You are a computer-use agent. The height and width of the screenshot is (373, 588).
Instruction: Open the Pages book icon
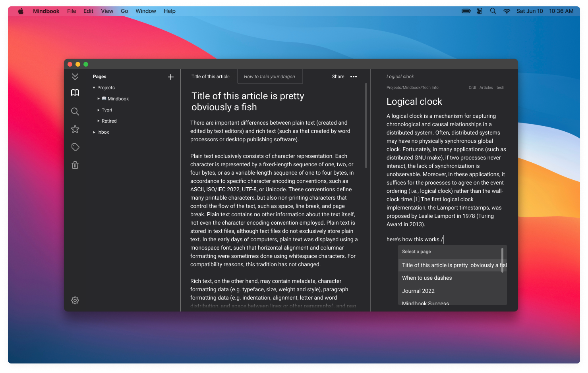coord(75,92)
